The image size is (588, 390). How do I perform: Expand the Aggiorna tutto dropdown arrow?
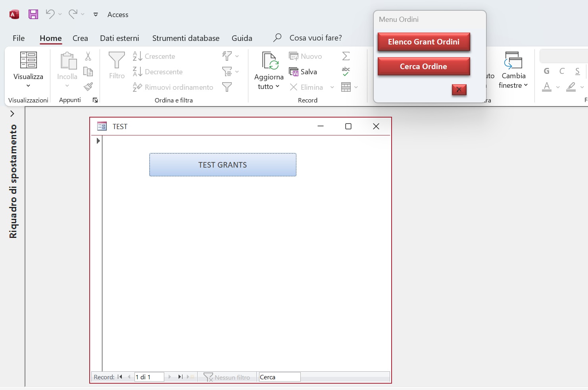point(278,87)
